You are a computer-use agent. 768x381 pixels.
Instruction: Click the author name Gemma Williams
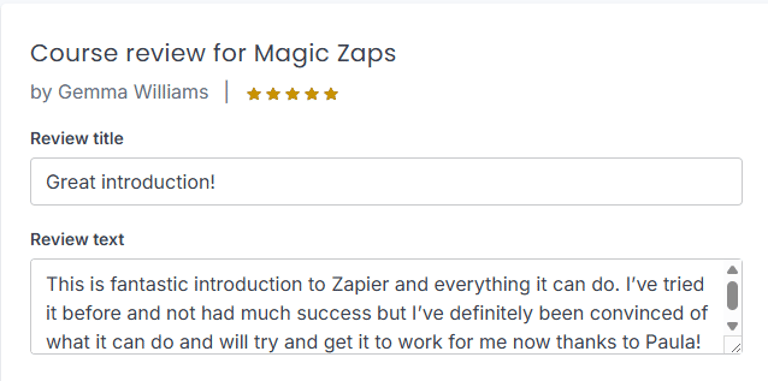pyautogui.click(x=133, y=92)
